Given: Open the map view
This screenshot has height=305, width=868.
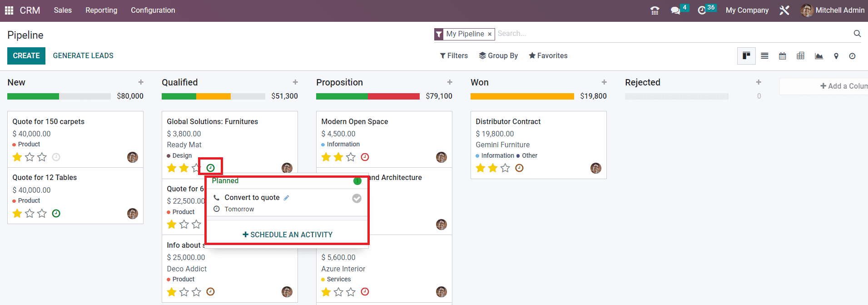Looking at the screenshot, I should 836,56.
